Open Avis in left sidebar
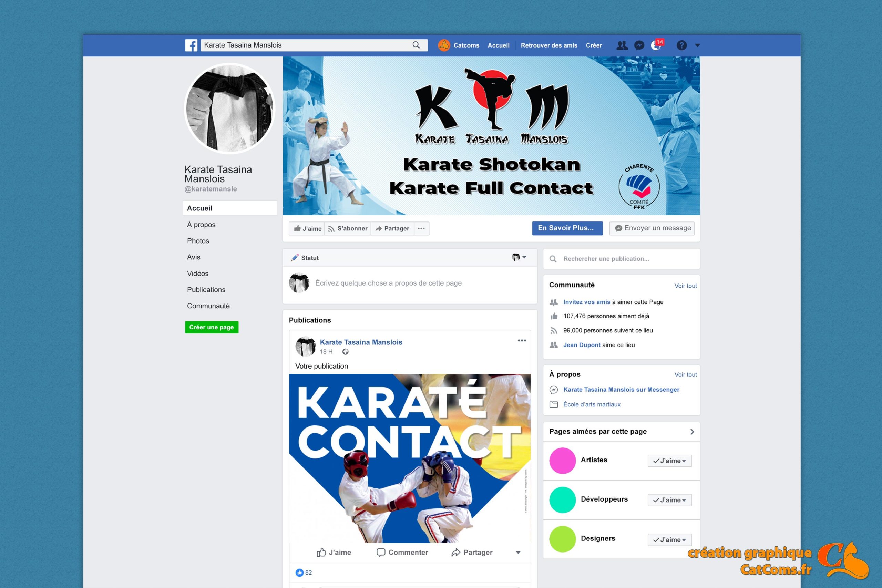This screenshot has width=882, height=588. point(194,257)
